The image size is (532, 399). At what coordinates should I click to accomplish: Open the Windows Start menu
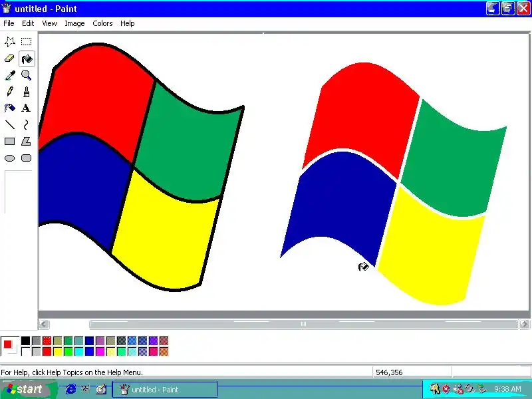tap(29, 389)
